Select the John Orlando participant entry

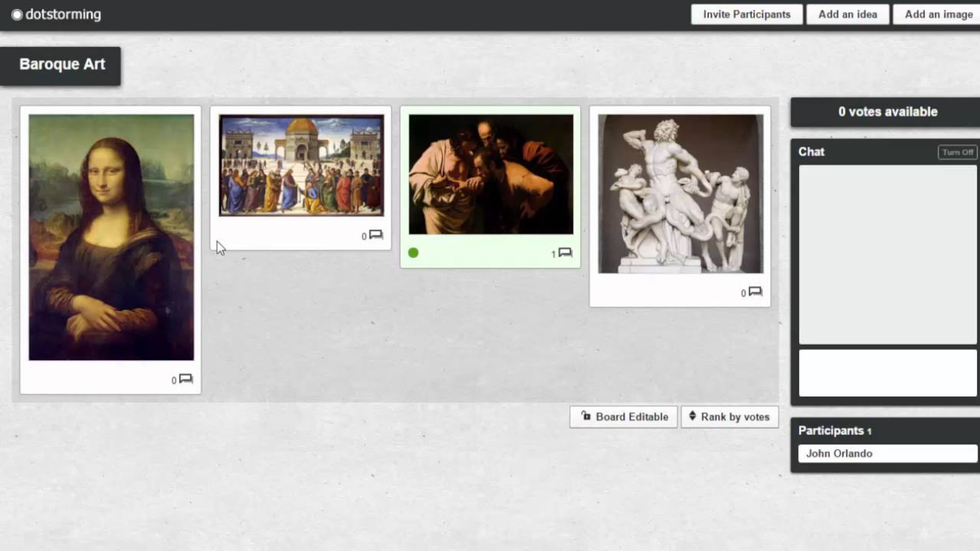pyautogui.click(x=887, y=454)
